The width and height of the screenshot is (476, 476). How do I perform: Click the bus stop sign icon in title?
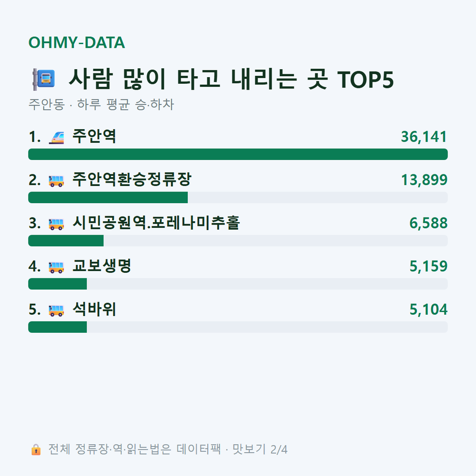pyautogui.click(x=44, y=79)
